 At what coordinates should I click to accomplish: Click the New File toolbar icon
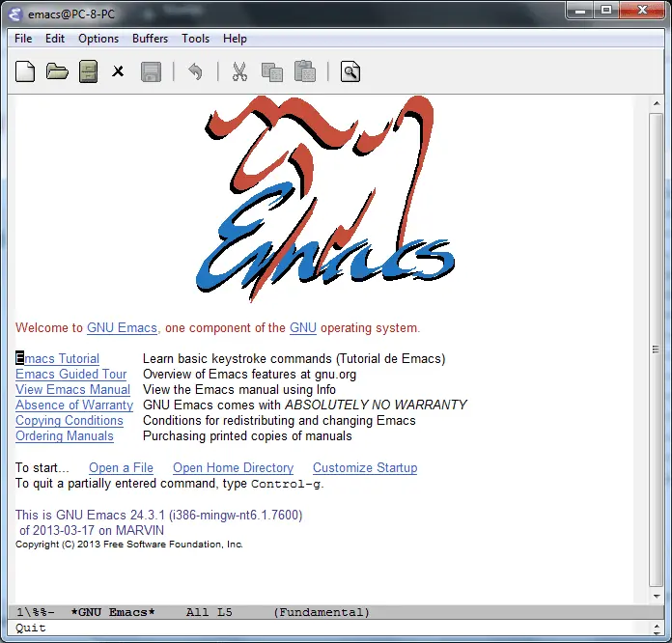25,71
